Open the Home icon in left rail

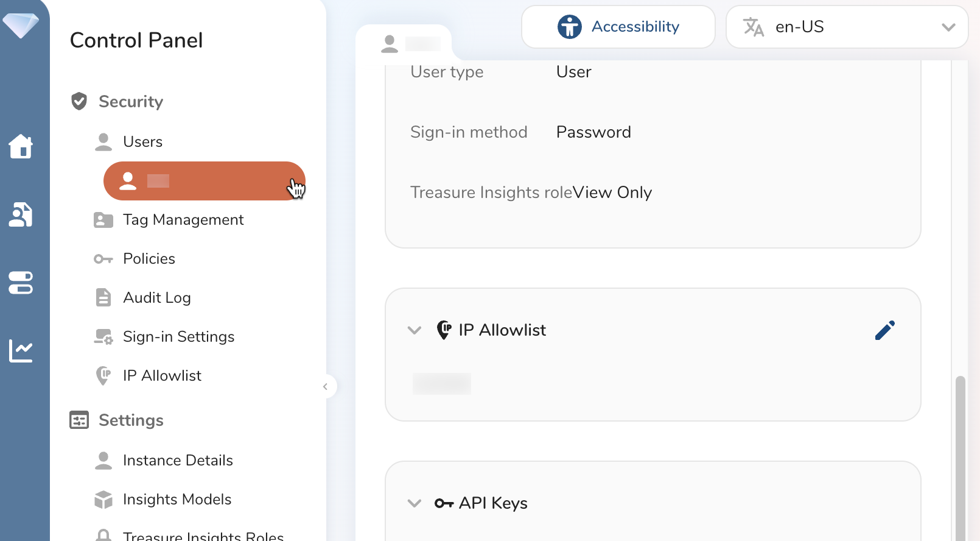pyautogui.click(x=21, y=146)
